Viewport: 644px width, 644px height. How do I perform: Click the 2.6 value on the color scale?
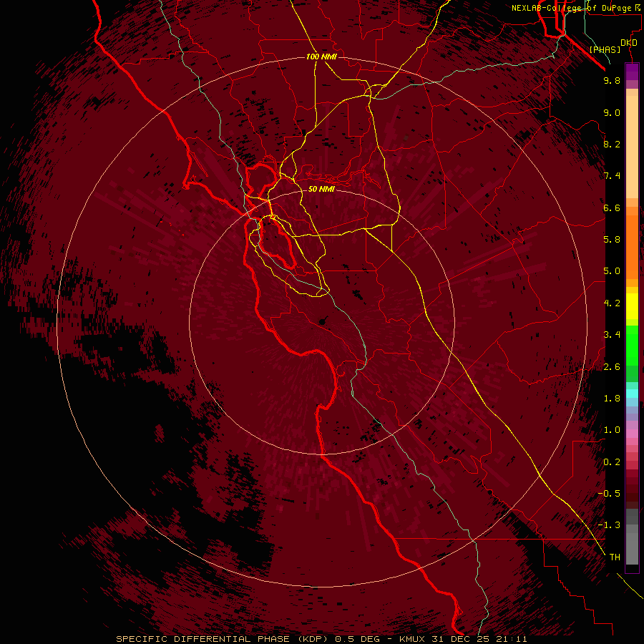pos(612,367)
